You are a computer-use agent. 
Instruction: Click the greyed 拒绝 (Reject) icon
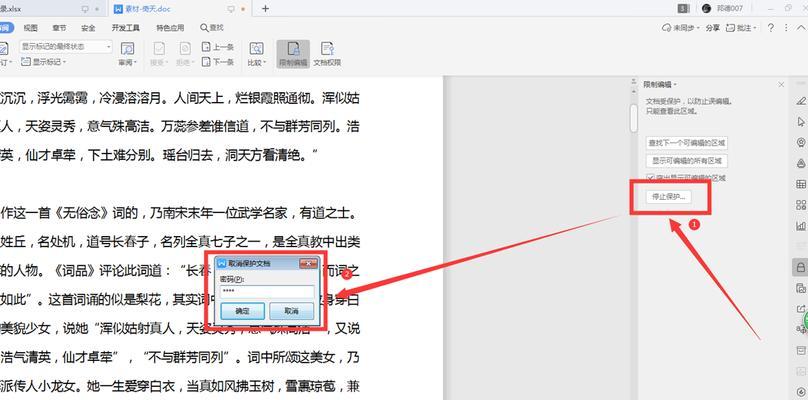pyautogui.click(x=185, y=48)
